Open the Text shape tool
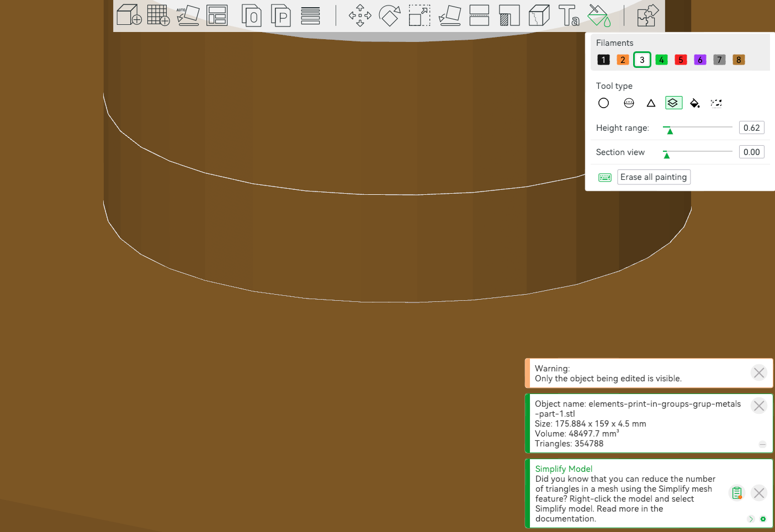775x532 pixels. click(x=569, y=15)
